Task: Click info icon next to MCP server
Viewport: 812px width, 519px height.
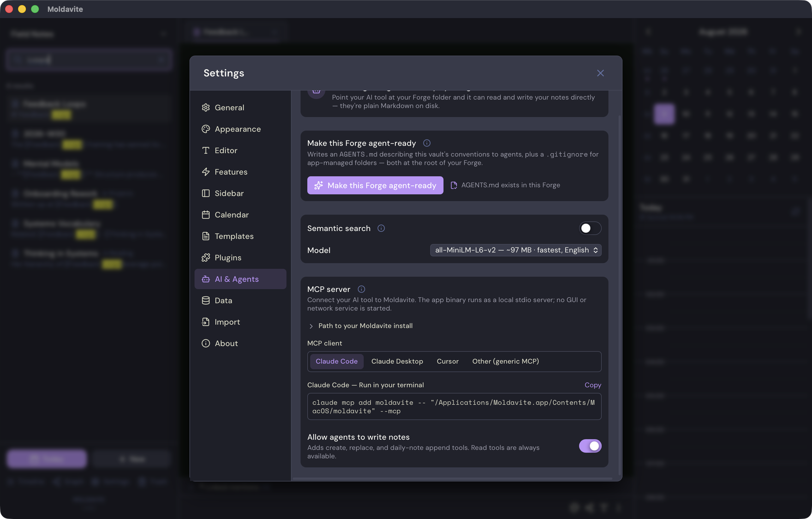Action: coord(361,290)
